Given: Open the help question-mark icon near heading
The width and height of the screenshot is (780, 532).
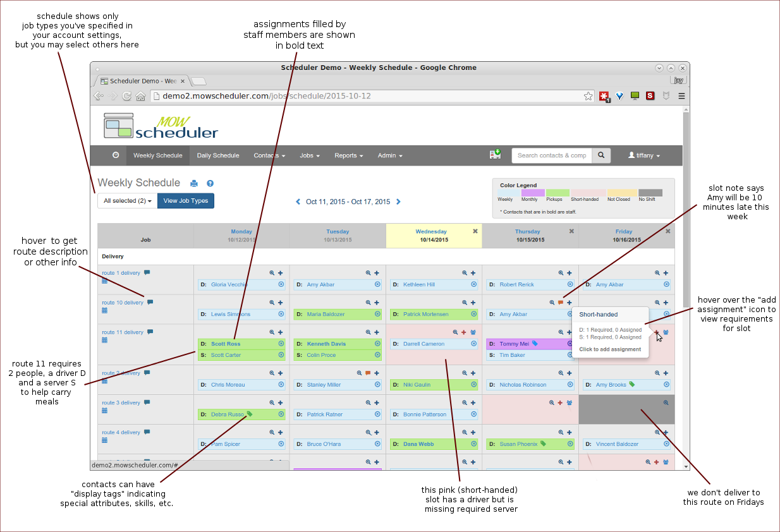Looking at the screenshot, I should coord(210,183).
